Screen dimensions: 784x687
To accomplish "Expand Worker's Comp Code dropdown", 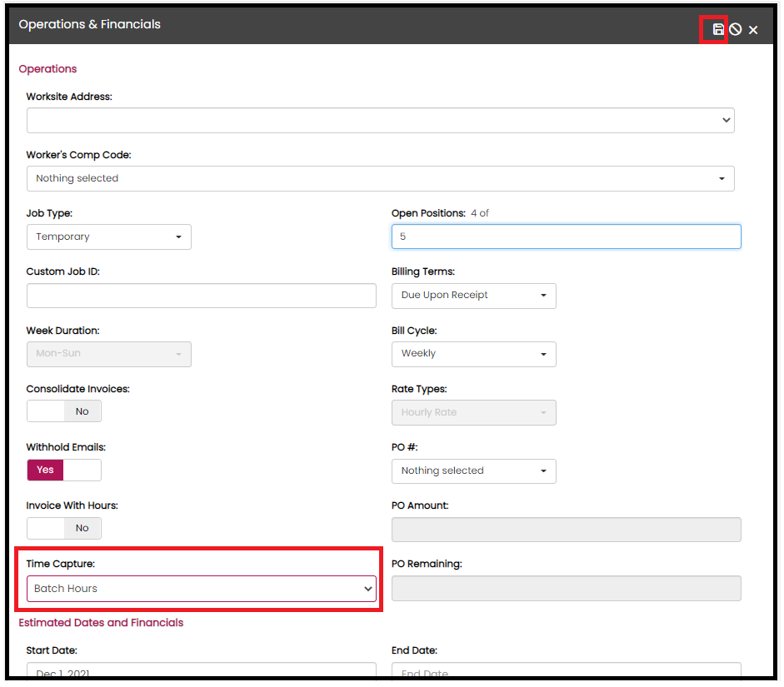I will [381, 178].
